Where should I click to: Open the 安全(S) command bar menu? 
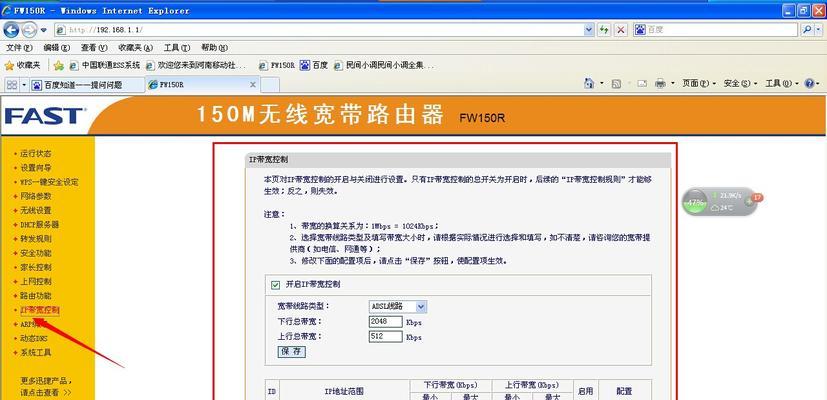pyautogui.click(x=741, y=83)
